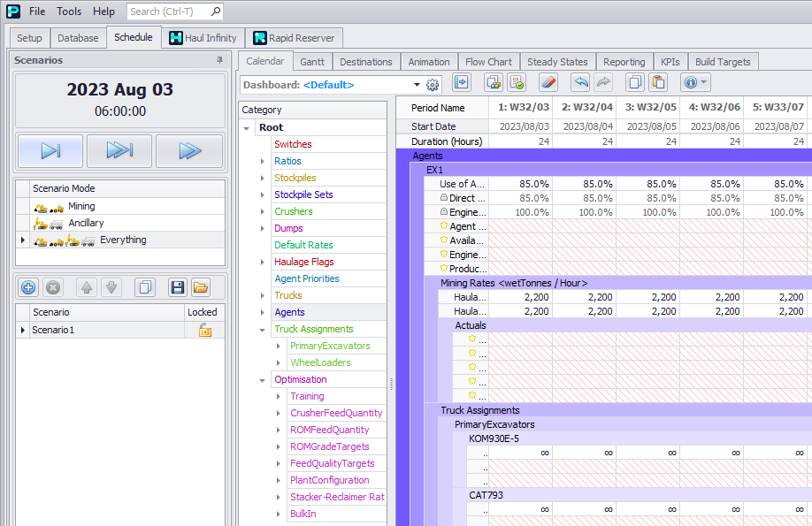Screen dimensions: 812x526
Task: Click the undo arrow icon
Action: 580,83
